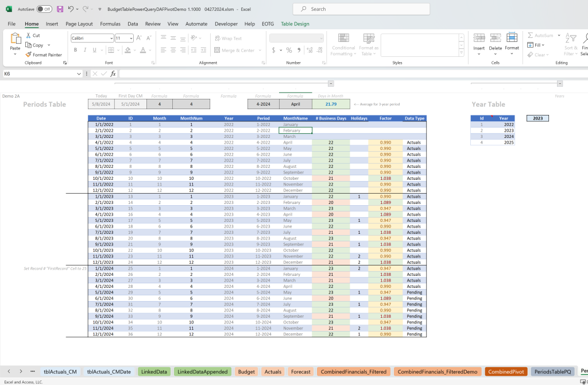This screenshot has width=588, height=385.
Task: Switch to the Data tab
Action: pos(133,24)
